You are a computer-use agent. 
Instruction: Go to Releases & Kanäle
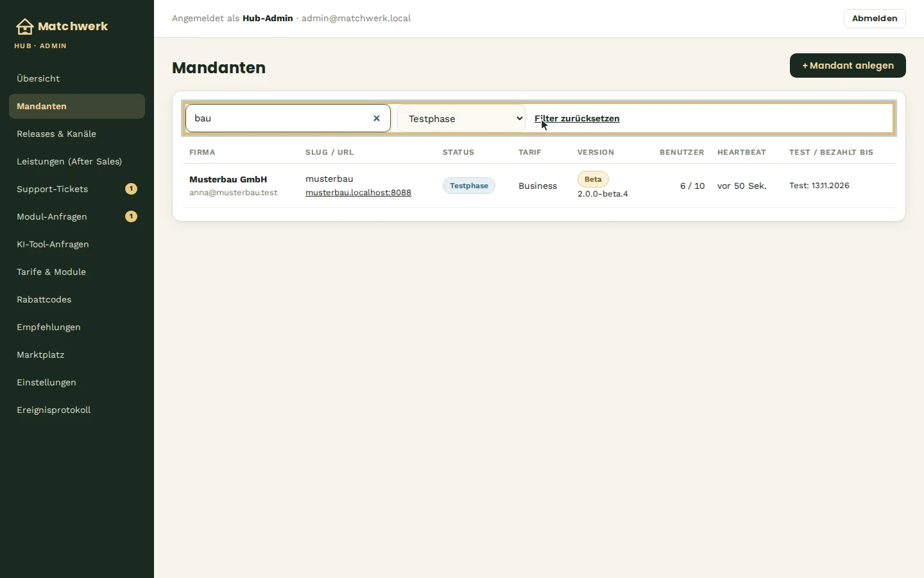77,134
